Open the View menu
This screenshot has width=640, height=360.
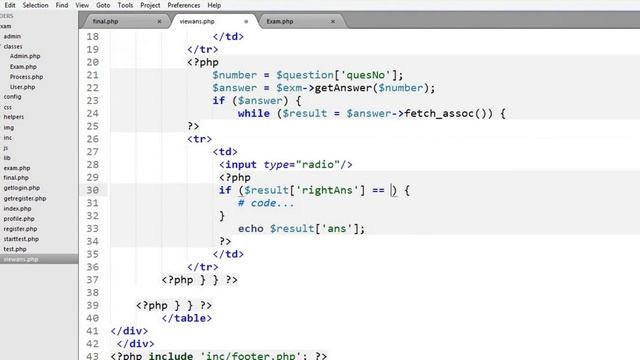click(82, 5)
